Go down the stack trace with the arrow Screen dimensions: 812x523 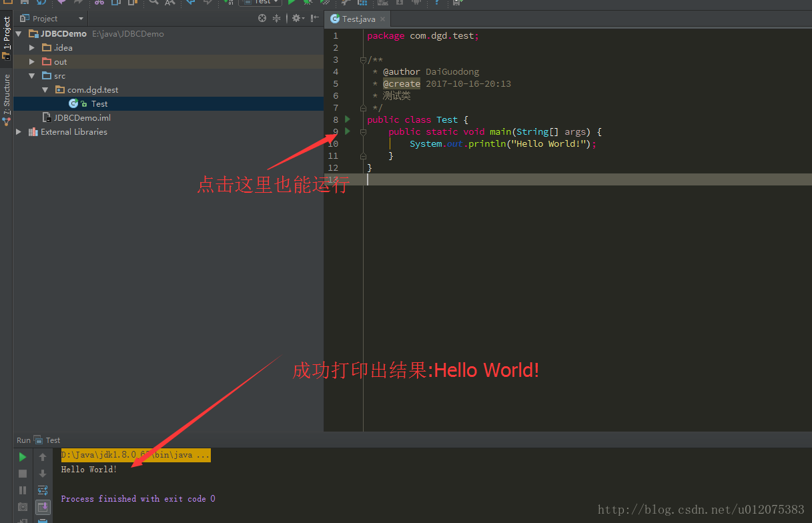pos(43,474)
